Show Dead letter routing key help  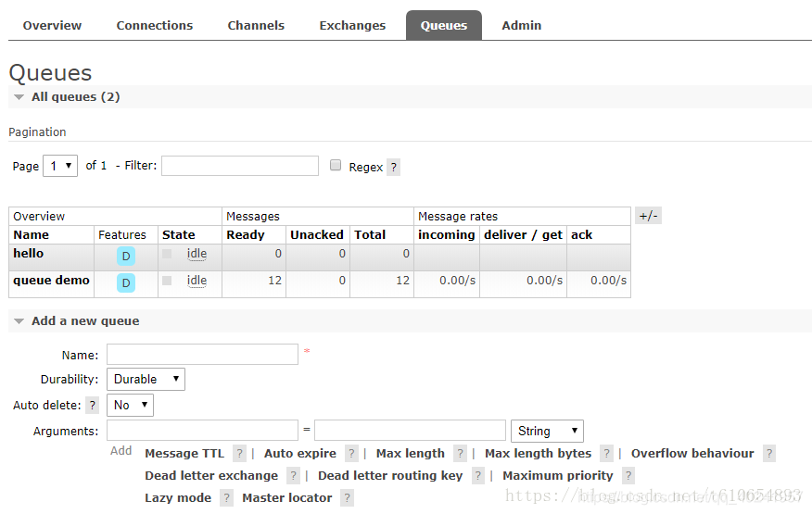(x=477, y=476)
